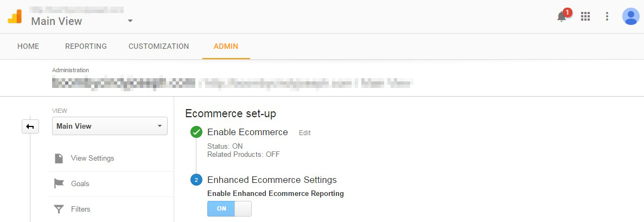Image resolution: width=644 pixels, height=222 pixels.
Task: Click the green Enable Ecommerce checkmark step
Action: (x=196, y=132)
